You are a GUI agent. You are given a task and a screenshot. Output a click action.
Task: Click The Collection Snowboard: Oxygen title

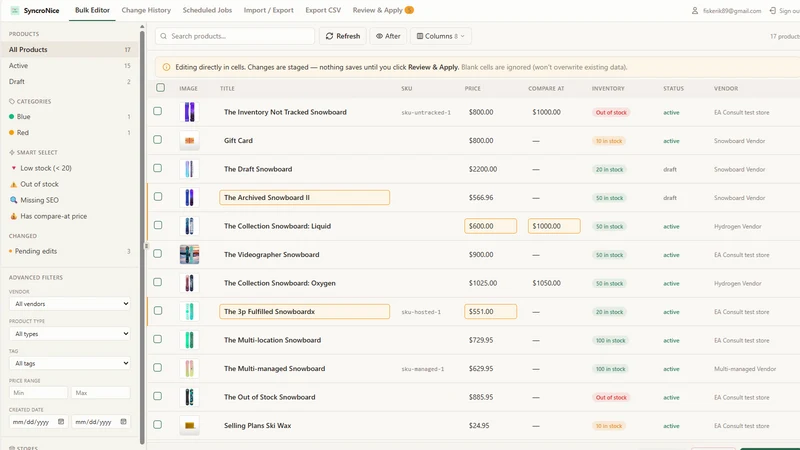(x=280, y=283)
